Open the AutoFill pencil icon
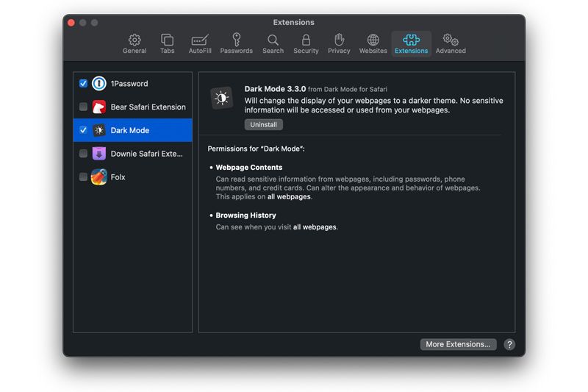The image size is (588, 392). click(x=200, y=40)
